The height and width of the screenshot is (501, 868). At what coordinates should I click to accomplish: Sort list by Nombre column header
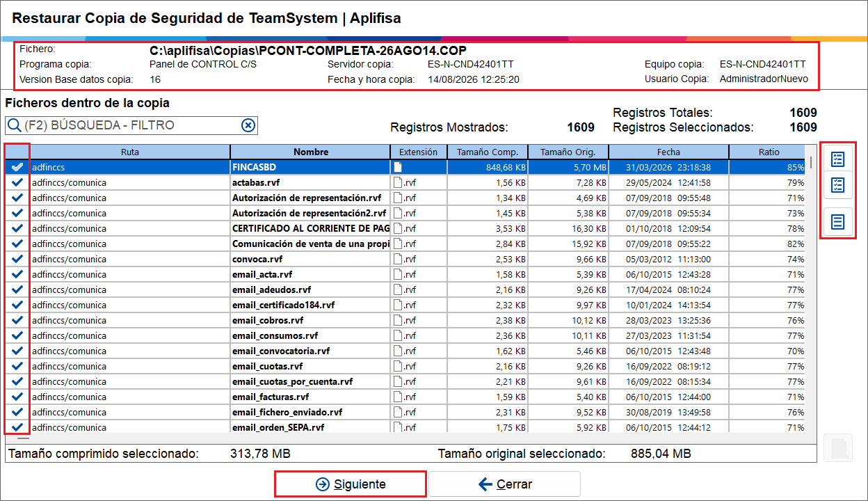click(x=310, y=152)
